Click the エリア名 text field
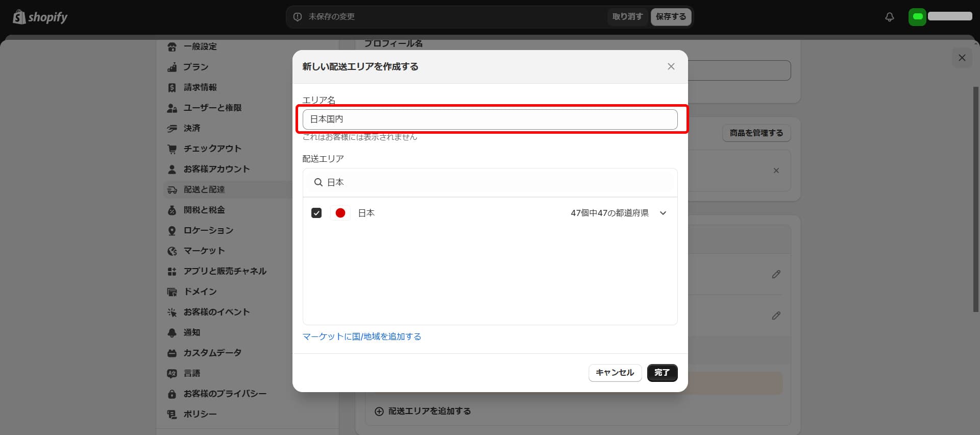 click(489, 119)
